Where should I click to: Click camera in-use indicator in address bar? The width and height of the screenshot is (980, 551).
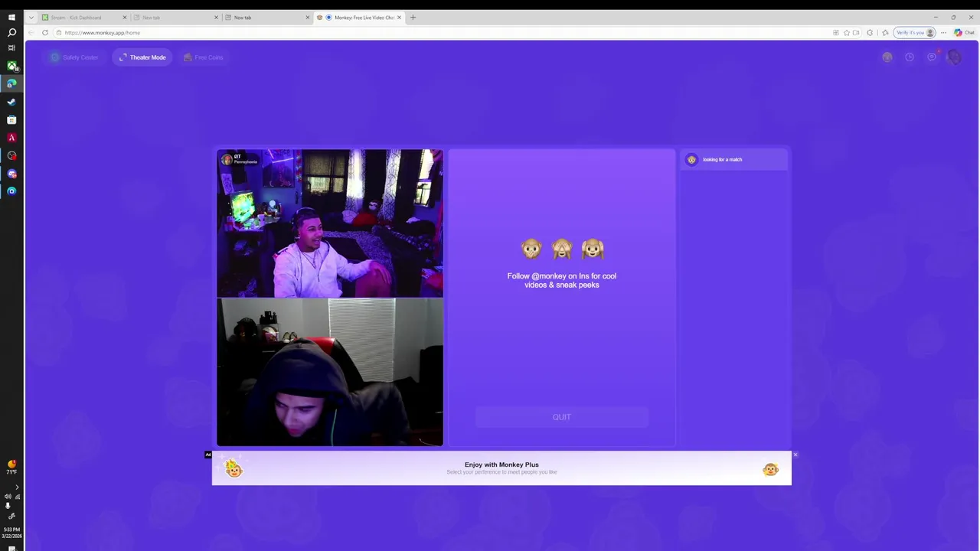856,33
